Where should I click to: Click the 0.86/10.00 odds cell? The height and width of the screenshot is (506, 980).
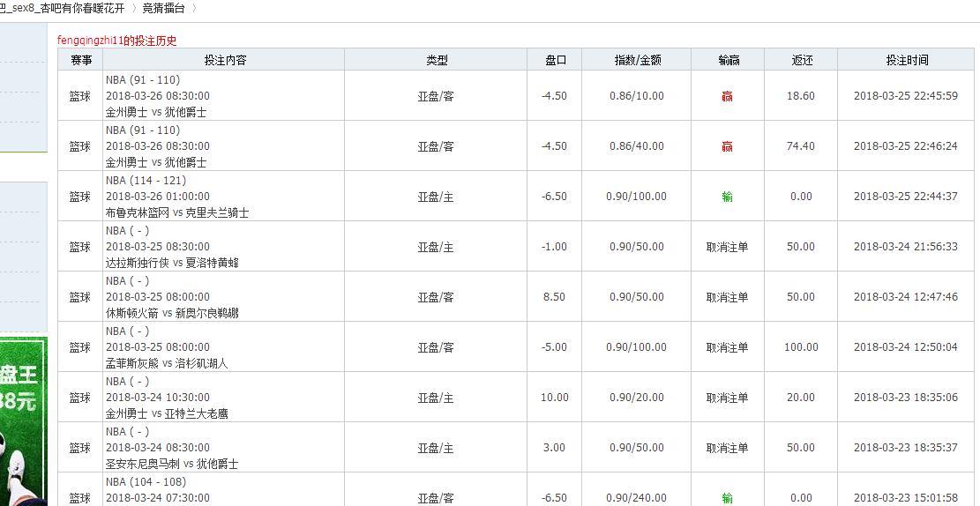637,95
